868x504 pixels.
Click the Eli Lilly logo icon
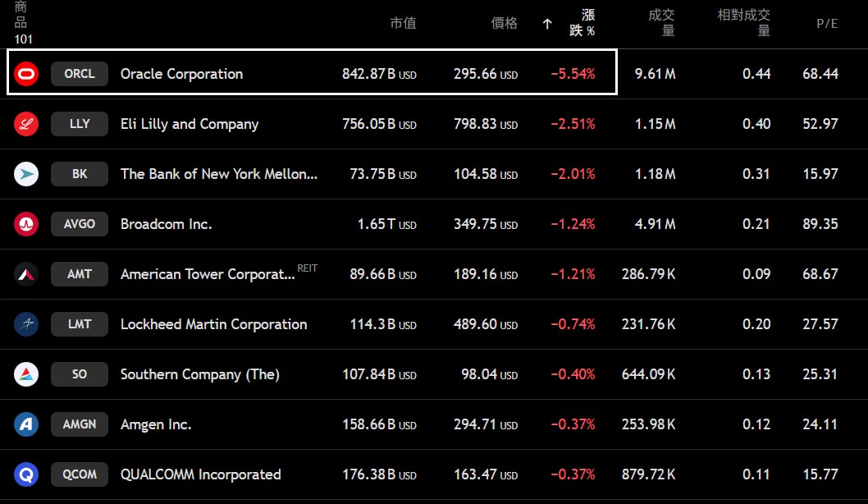(x=26, y=124)
